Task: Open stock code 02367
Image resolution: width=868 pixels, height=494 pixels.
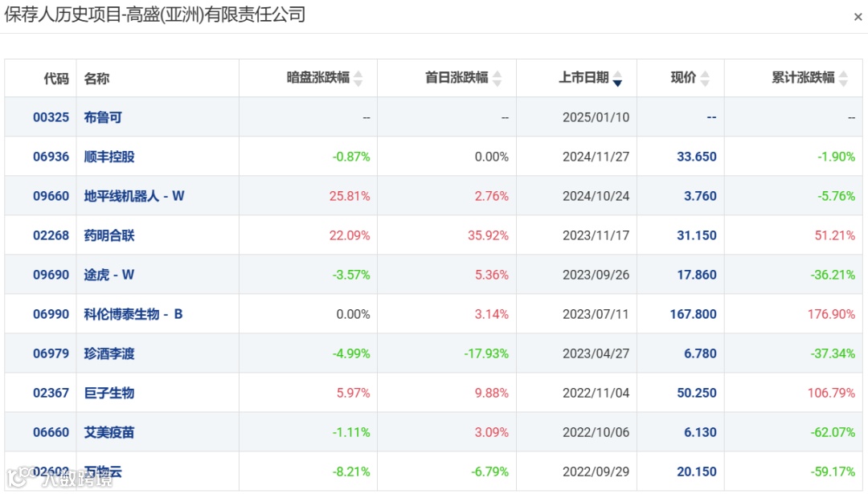Action: click(x=51, y=393)
